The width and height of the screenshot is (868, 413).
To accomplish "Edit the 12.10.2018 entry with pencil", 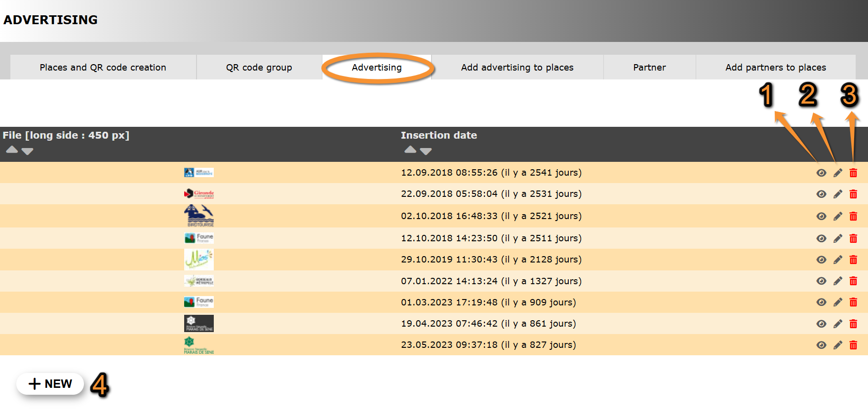I will coord(837,238).
